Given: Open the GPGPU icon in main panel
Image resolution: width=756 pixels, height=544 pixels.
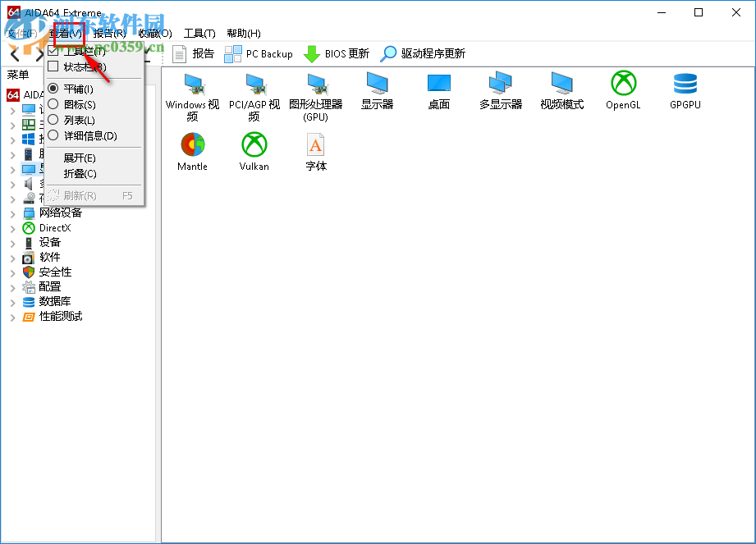Looking at the screenshot, I should [684, 90].
